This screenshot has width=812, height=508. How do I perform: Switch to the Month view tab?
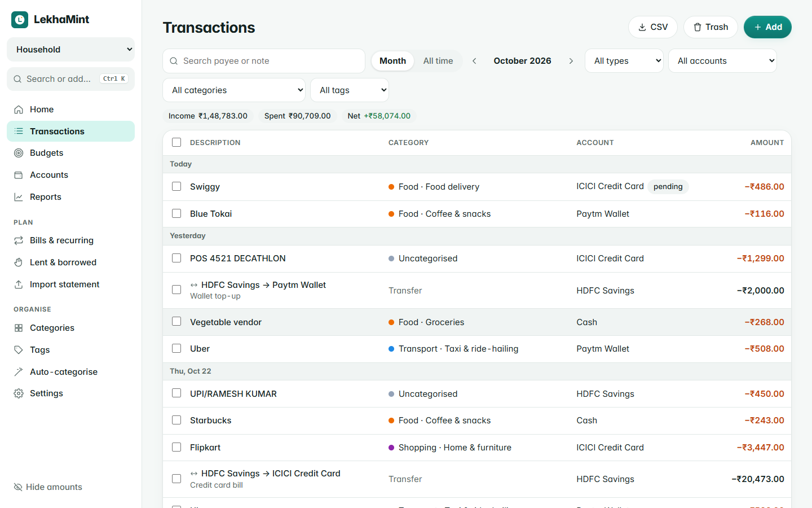pos(392,61)
